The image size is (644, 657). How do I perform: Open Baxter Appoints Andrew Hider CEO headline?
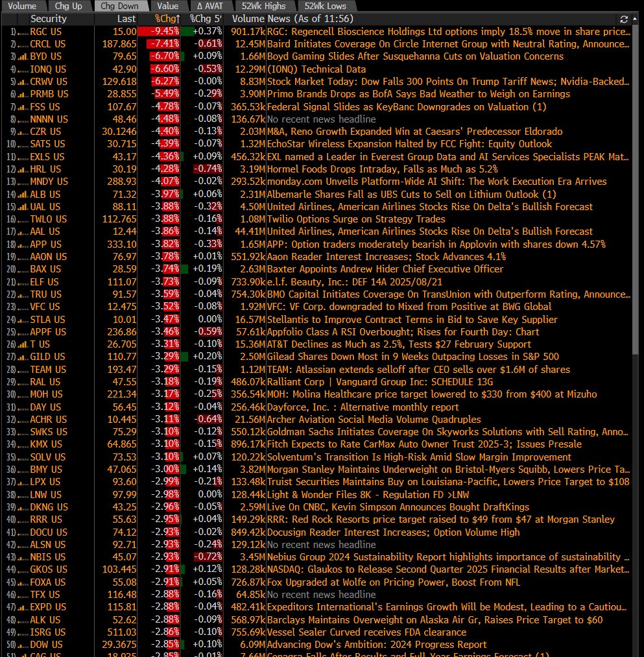pyautogui.click(x=385, y=269)
